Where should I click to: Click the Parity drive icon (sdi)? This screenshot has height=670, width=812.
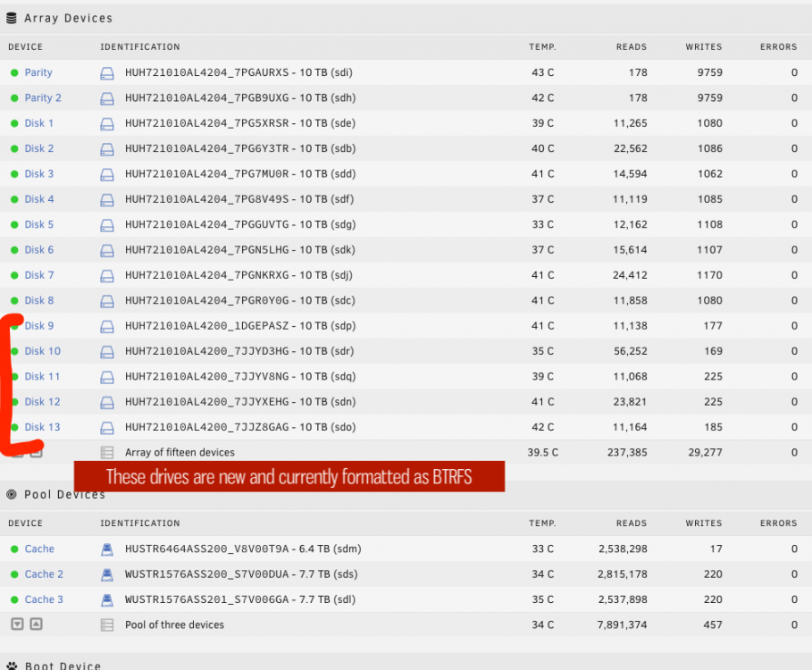point(106,73)
